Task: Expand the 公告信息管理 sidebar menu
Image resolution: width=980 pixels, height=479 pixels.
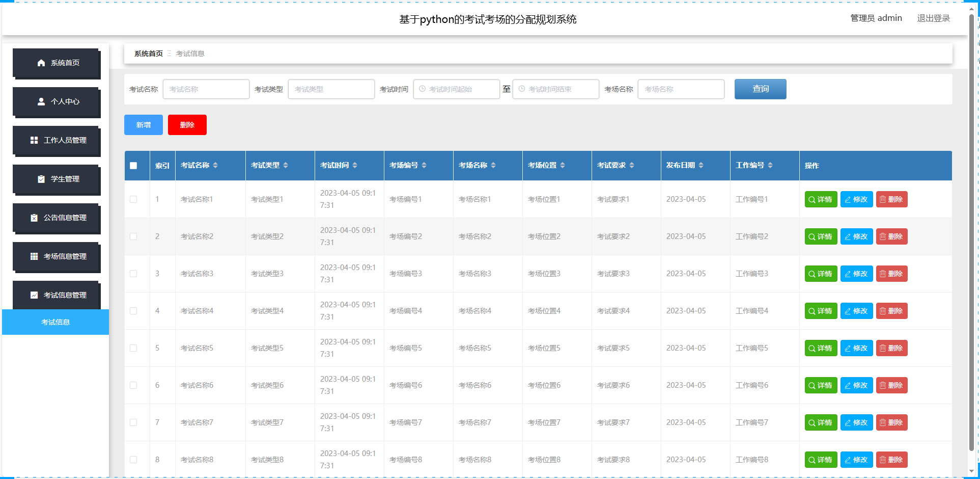Action: (x=56, y=218)
